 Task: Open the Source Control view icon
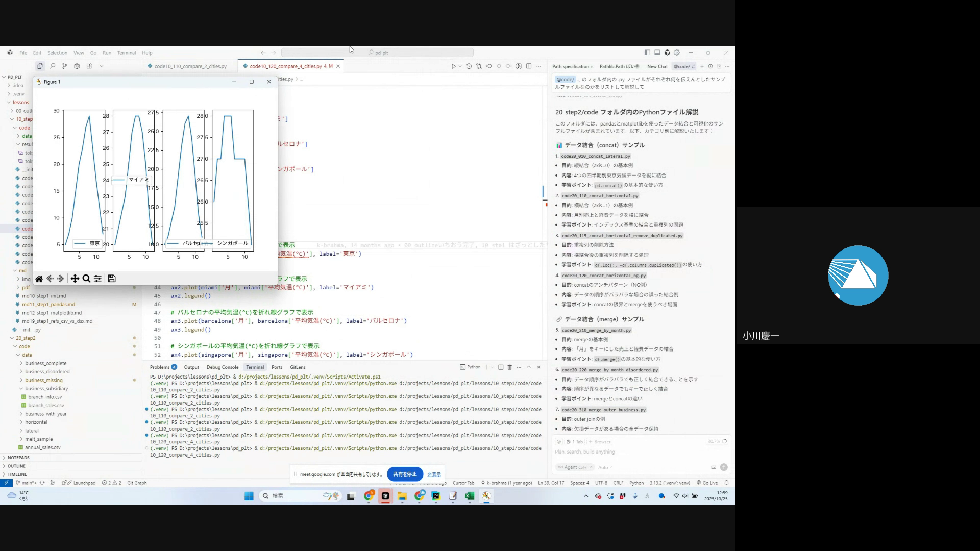coord(64,66)
